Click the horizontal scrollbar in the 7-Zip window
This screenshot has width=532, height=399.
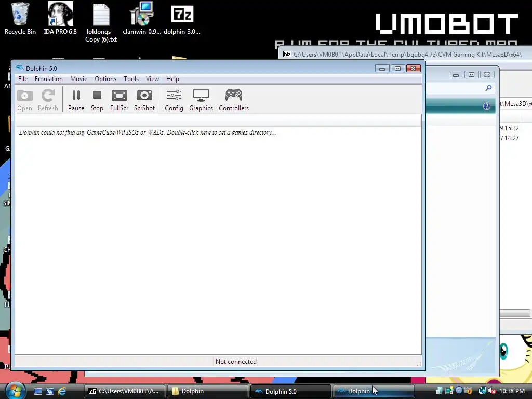[x=514, y=313]
